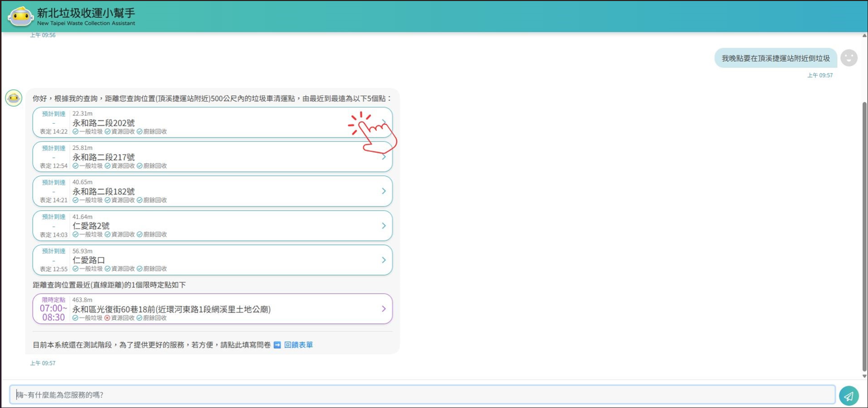Click the red X 資源回收 icon for 光復街60巷
This screenshot has width=868, height=408.
pyautogui.click(x=108, y=318)
